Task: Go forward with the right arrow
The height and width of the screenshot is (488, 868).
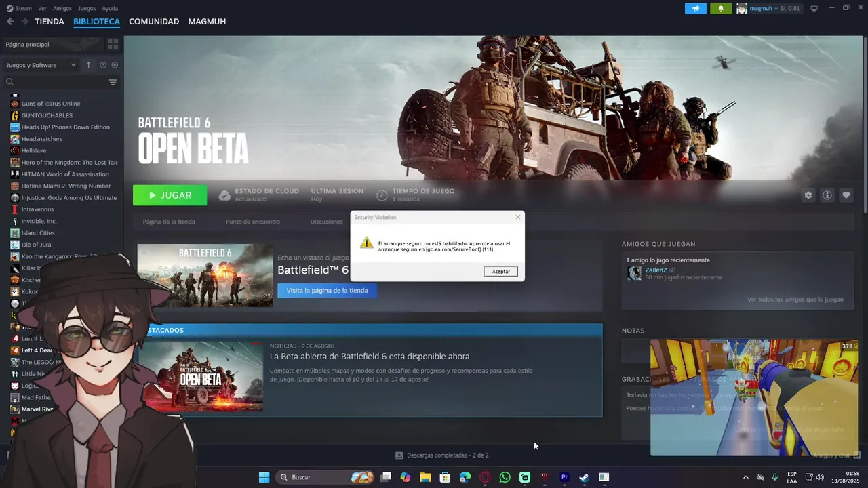Action: (24, 22)
